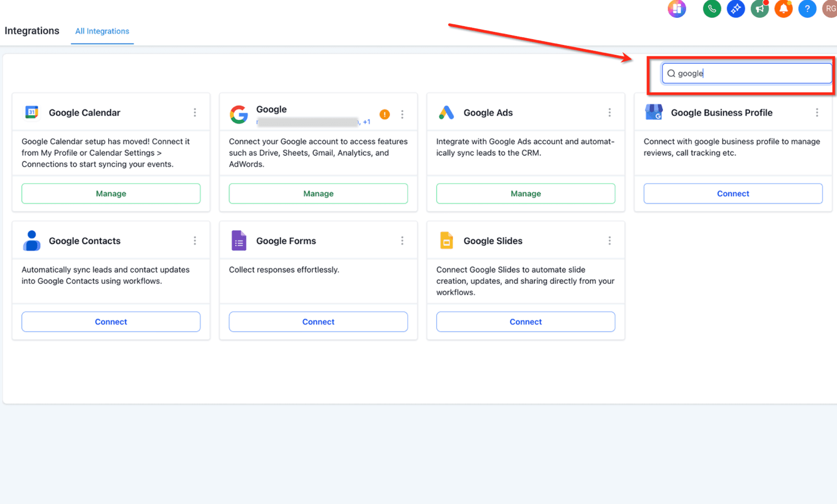Open help with the question mark icon
837x504 pixels.
pos(807,8)
